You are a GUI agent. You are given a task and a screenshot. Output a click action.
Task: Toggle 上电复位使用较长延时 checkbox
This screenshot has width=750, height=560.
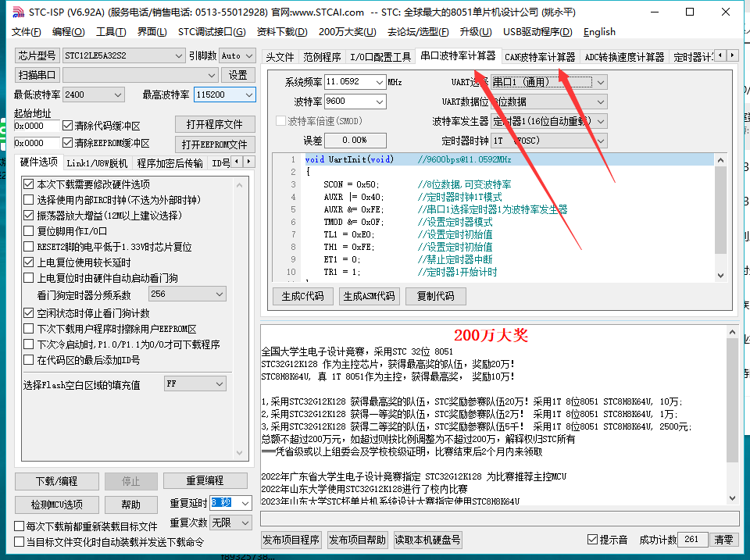pos(29,262)
